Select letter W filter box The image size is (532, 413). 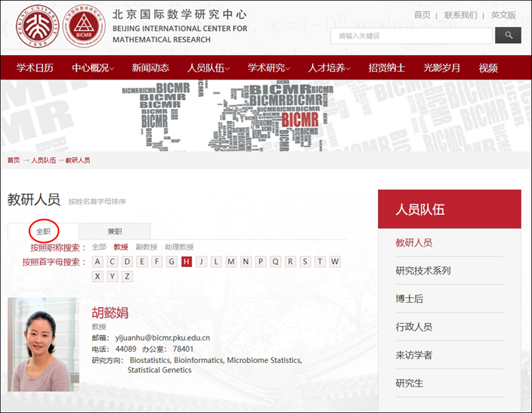(x=335, y=262)
